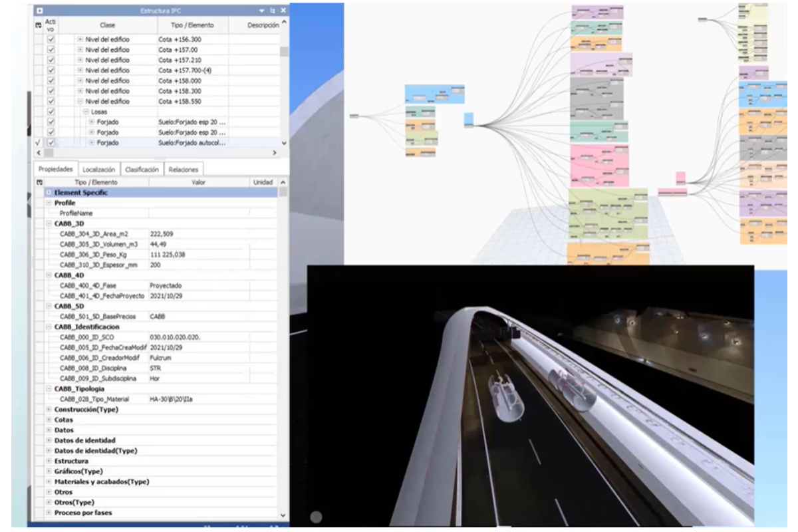
Task: Click the Estructura IFC panel icon in title bar
Action: pyautogui.click(x=39, y=11)
